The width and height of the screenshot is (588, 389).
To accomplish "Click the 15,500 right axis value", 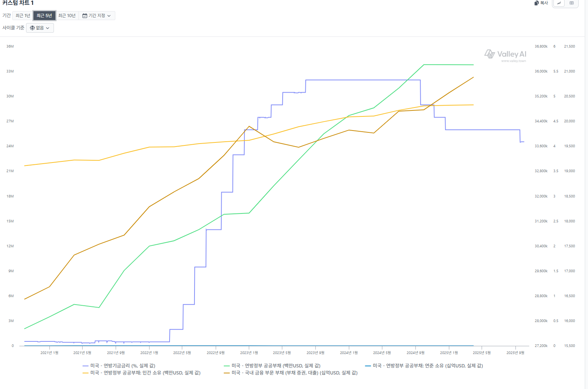I will pyautogui.click(x=569, y=346).
